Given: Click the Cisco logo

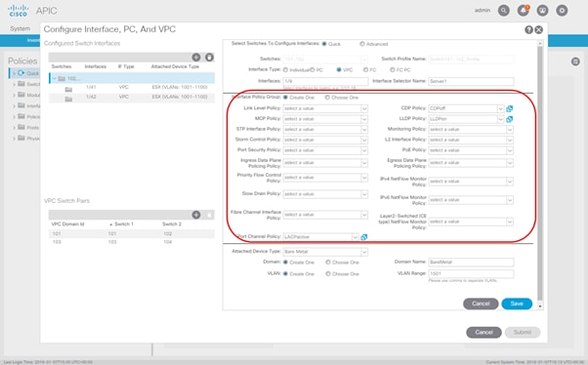Looking at the screenshot, I should click(18, 11).
